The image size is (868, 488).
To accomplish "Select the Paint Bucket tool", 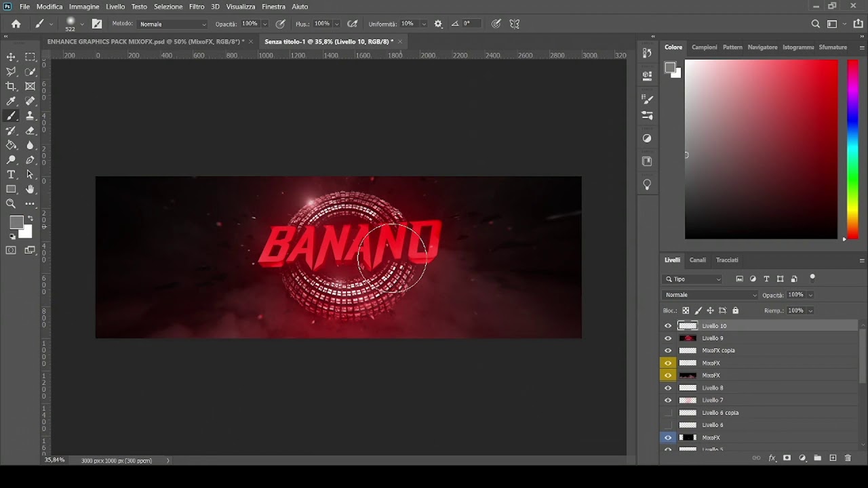I will point(11,145).
